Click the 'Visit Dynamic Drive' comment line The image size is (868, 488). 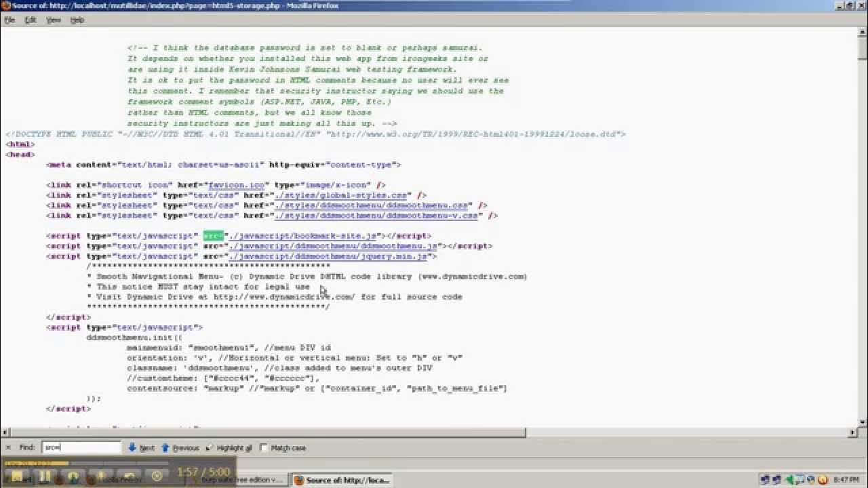(275, 297)
